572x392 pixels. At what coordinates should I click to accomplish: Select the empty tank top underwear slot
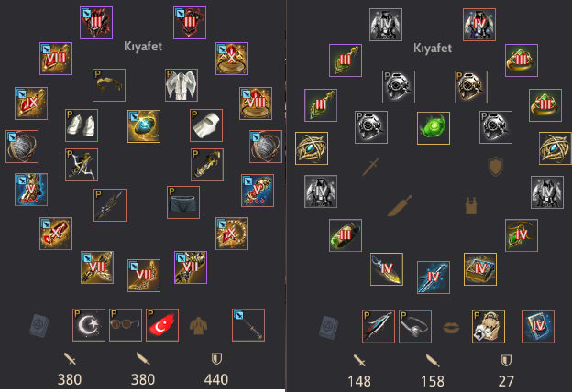click(x=471, y=206)
